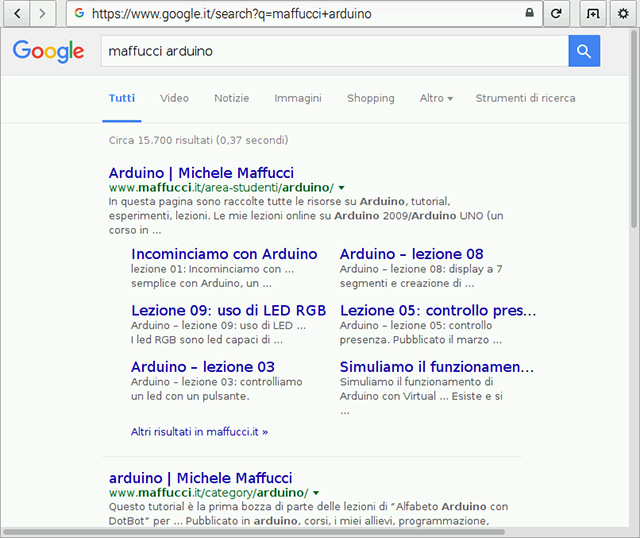Click the bookmark icon in the toolbar
Image resolution: width=640 pixels, height=538 pixels.
click(x=593, y=14)
